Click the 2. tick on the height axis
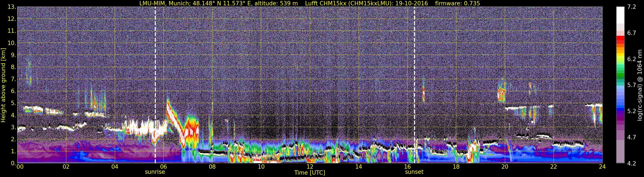644x177 pixels. (x=13, y=139)
